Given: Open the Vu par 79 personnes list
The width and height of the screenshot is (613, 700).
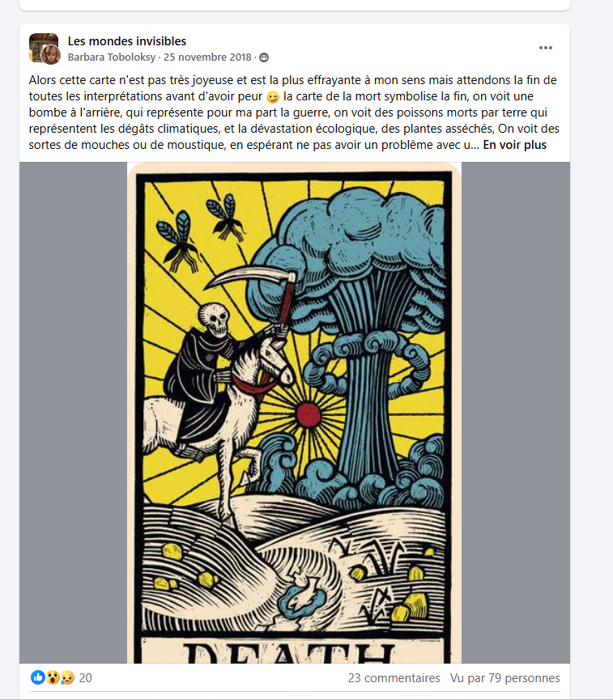Looking at the screenshot, I should click(504, 677).
